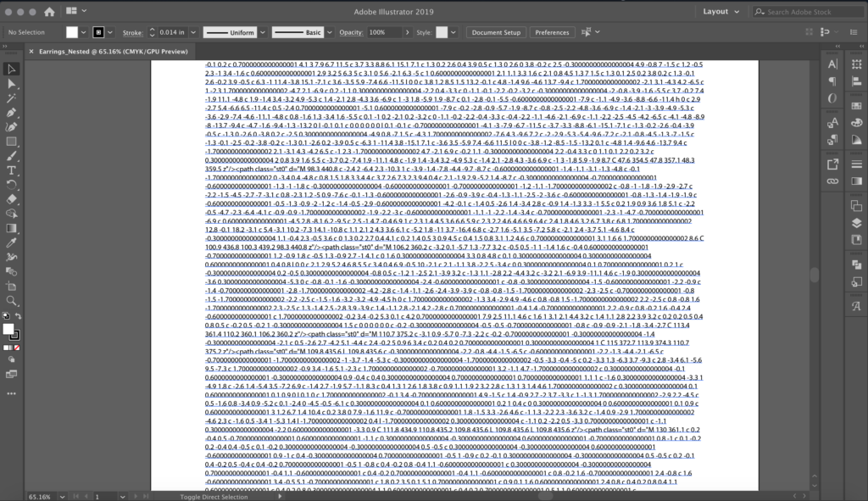This screenshot has width=868, height=501.
Task: Open the Basic brush definition dropdown
Action: (x=330, y=33)
